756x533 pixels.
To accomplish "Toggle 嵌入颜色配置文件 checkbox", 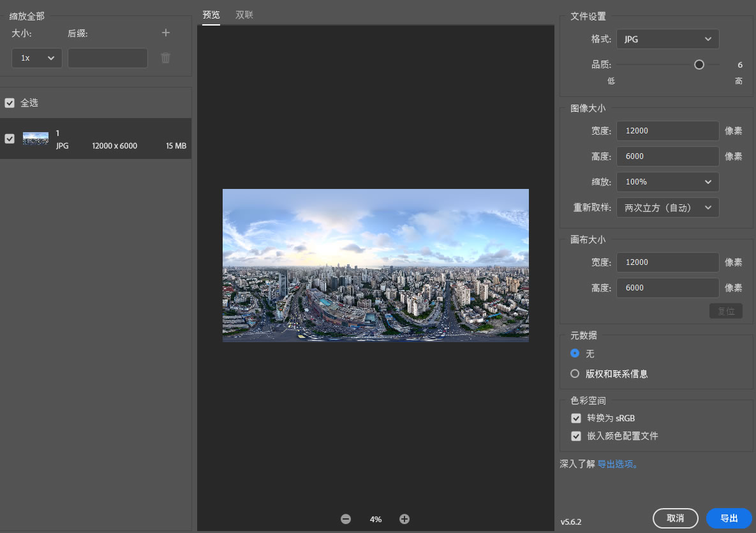I will pyautogui.click(x=576, y=436).
